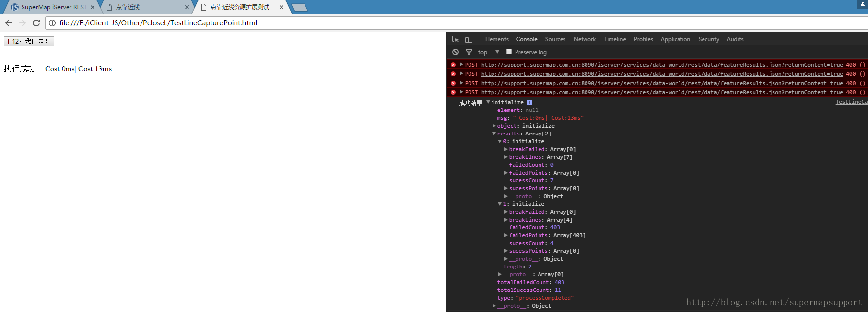This screenshot has width=868, height=312.
Task: Click the SuperMap iServer tab favicon
Action: tap(15, 7)
